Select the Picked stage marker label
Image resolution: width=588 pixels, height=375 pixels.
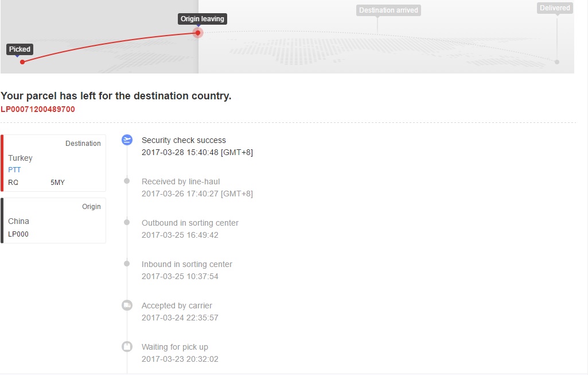pos(20,49)
